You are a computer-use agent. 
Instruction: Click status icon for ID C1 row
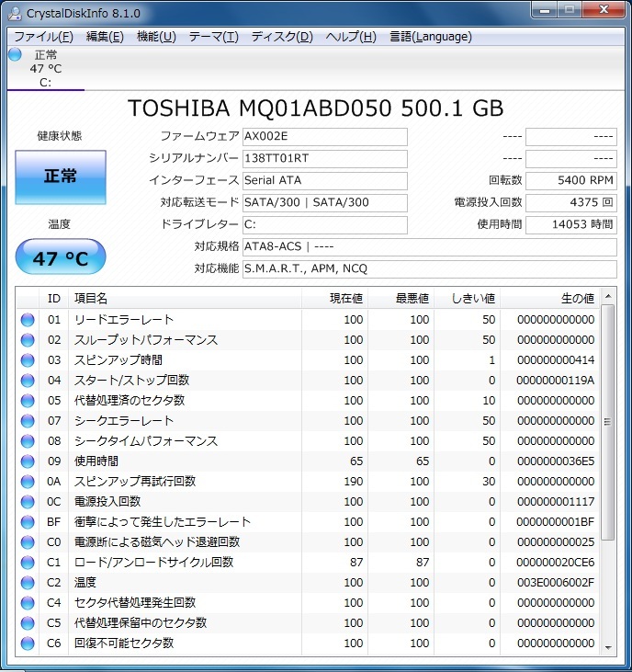pos(28,563)
